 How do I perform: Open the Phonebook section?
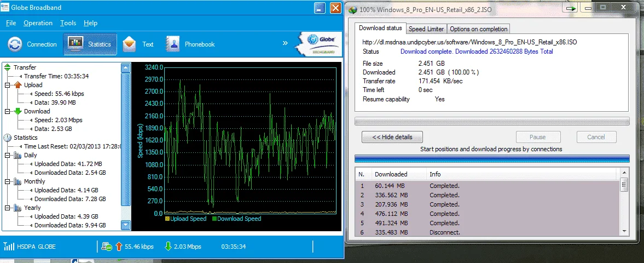(190, 44)
